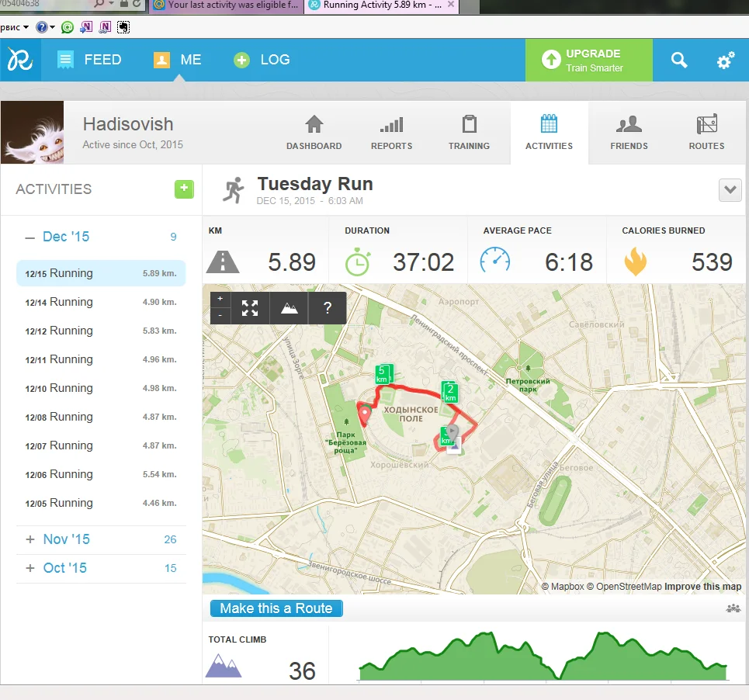749x700 pixels.
Task: Select 12/14 Running 4.90 km activity
Action: (101, 302)
